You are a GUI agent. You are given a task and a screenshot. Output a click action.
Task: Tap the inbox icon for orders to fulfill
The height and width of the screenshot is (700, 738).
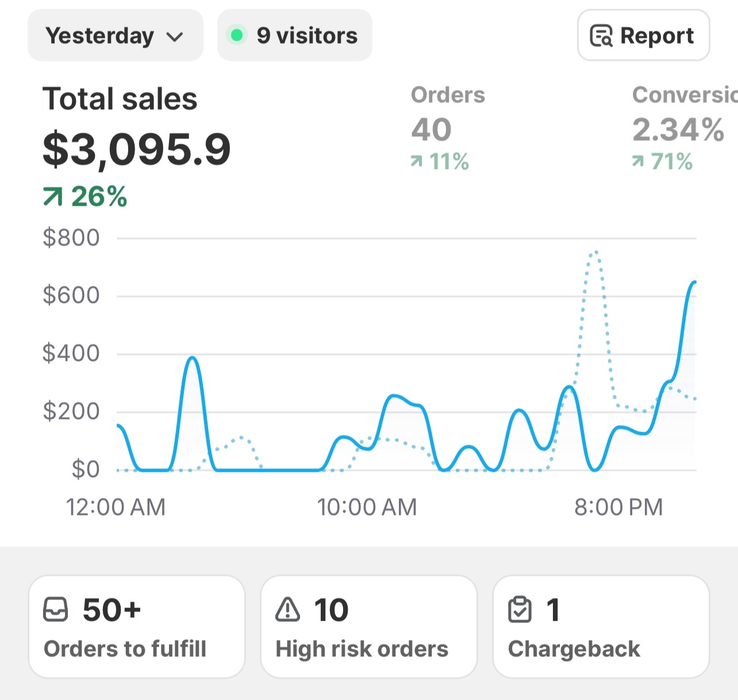coord(56,610)
